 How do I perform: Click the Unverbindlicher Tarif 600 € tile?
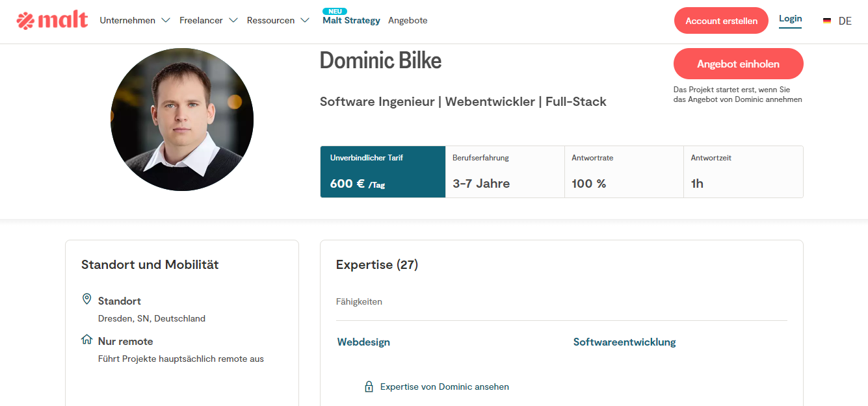pyautogui.click(x=383, y=171)
